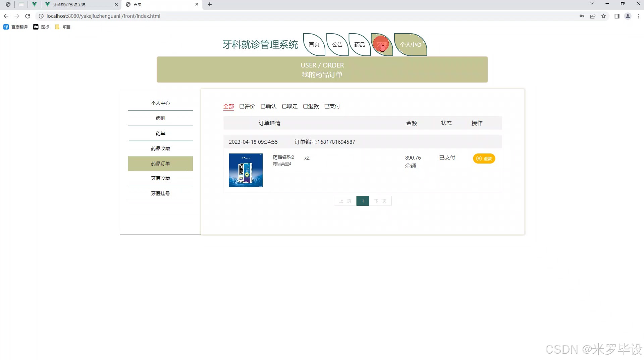Open the browser profile avatar icon
The width and height of the screenshot is (644, 360).
pyautogui.click(x=628, y=16)
